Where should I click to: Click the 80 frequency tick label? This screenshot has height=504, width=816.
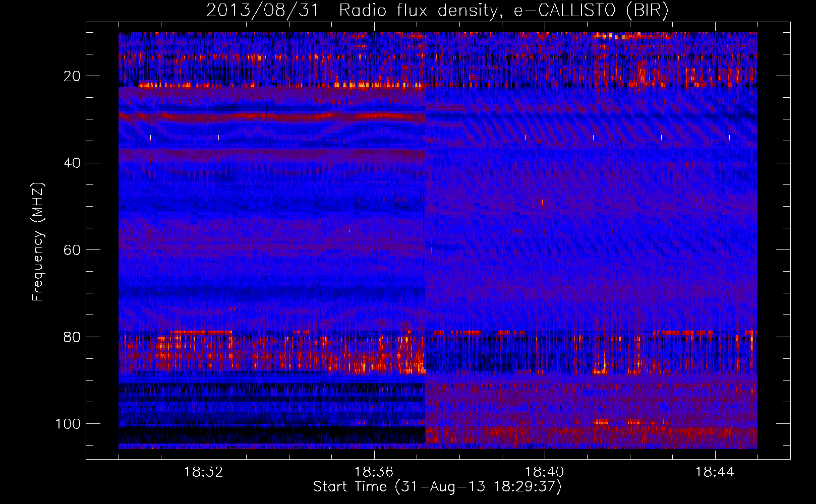pos(72,337)
